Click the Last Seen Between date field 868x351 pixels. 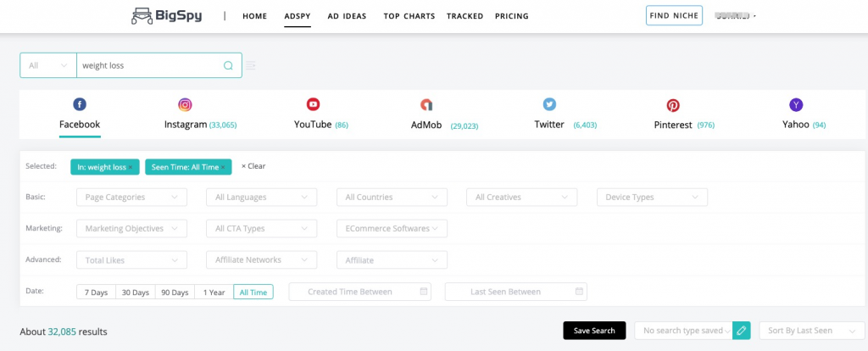coord(516,292)
